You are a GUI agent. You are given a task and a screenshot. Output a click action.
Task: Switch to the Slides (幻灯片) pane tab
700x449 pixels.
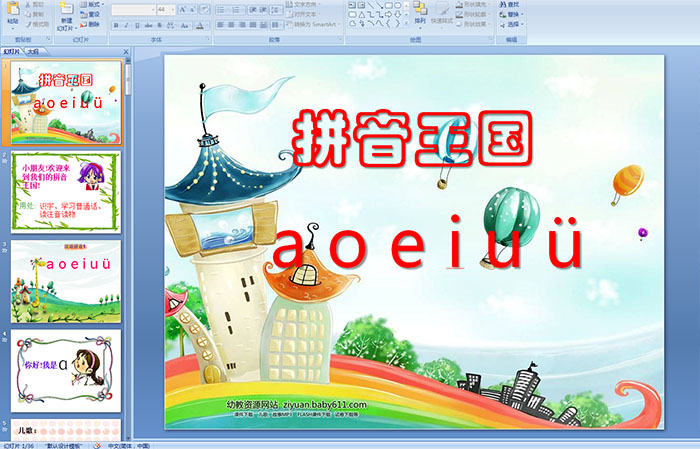point(11,50)
